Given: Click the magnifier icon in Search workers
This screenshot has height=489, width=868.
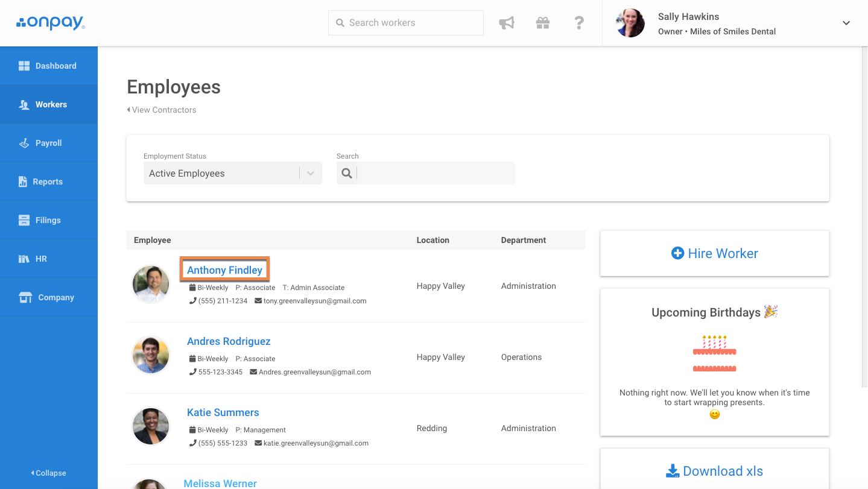Looking at the screenshot, I should (340, 23).
